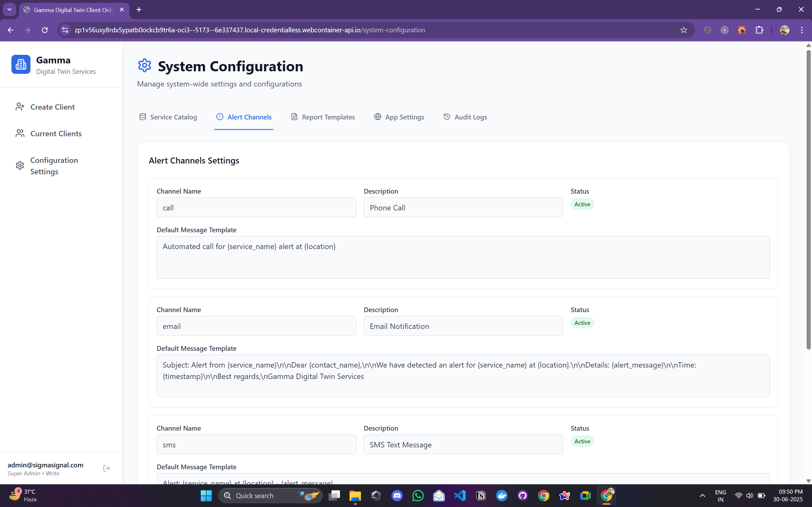This screenshot has height=507, width=812.
Task: Click the logout icon beside the admin email
Action: click(x=106, y=468)
